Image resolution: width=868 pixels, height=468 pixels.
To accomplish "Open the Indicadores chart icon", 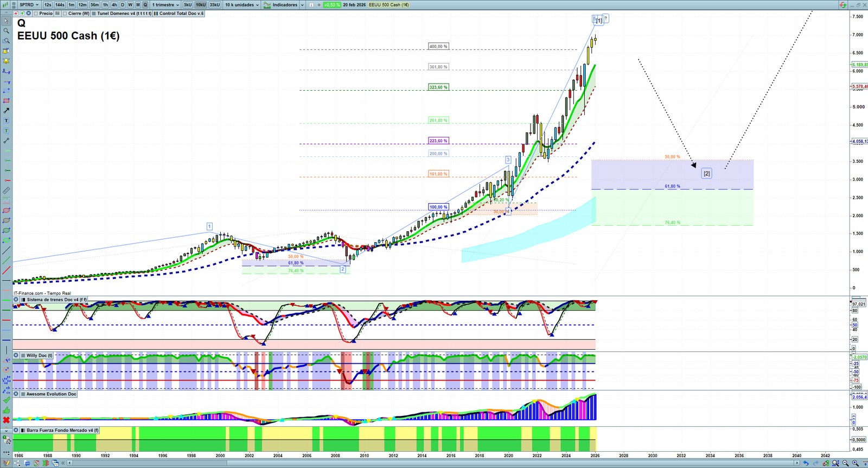I will 267,5.
